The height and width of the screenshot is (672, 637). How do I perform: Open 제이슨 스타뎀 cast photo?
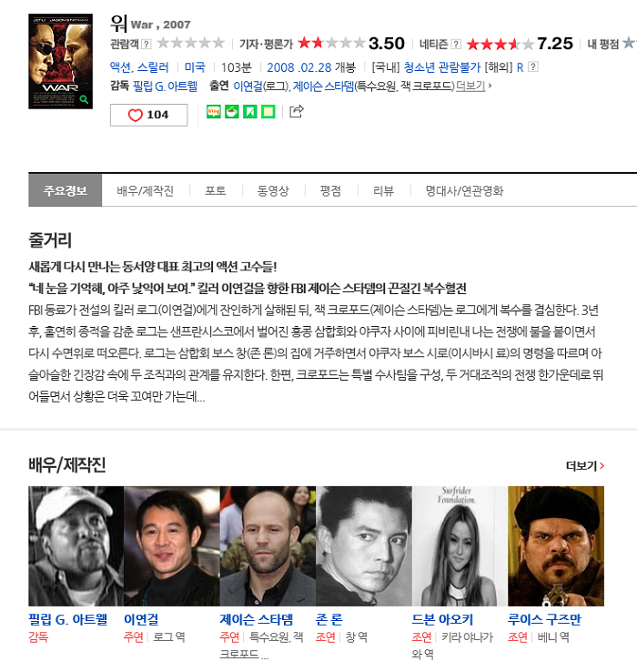268,546
